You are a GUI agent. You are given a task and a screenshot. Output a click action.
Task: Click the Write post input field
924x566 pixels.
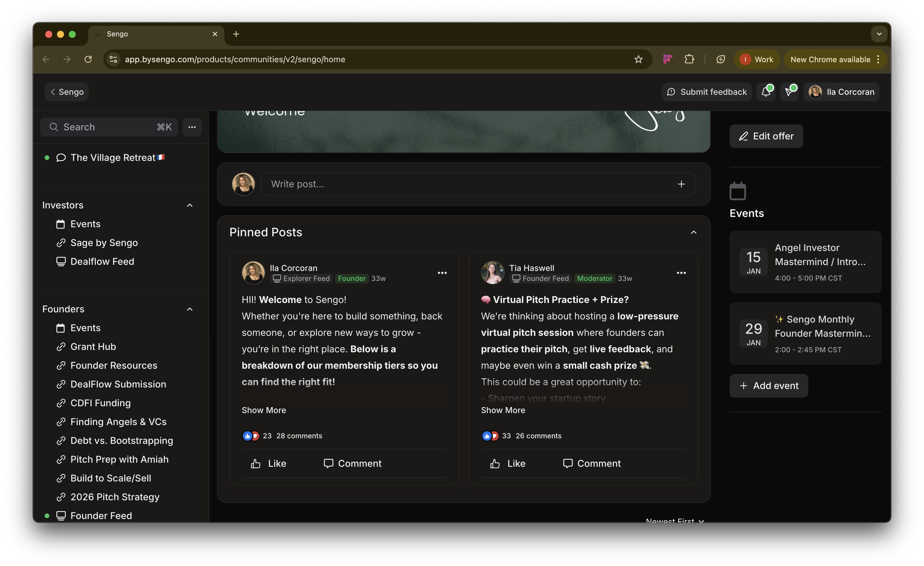(x=465, y=184)
